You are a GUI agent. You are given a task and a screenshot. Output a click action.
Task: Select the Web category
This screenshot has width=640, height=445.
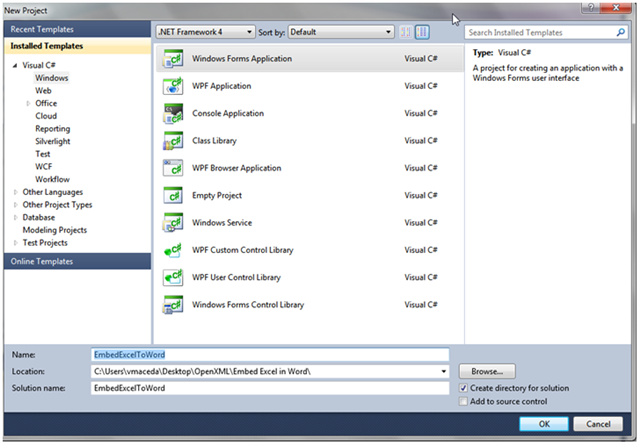pos(43,90)
